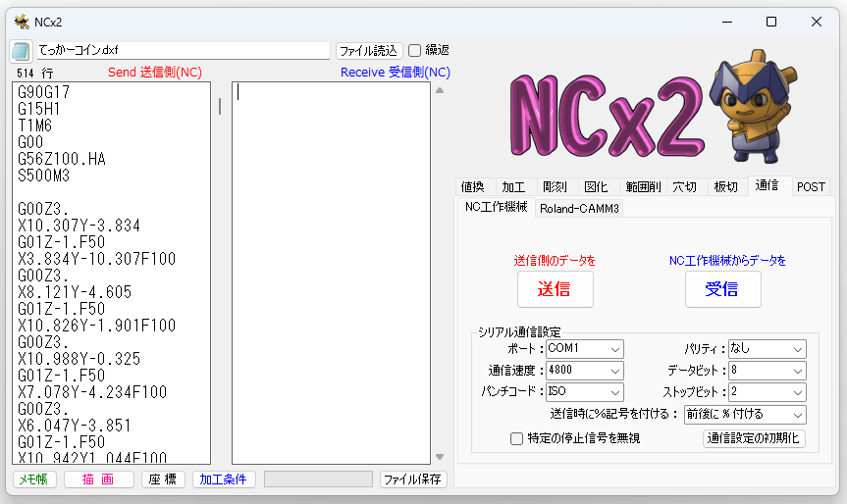
Task: Click the X6.047Y-3.851 line
Action: click(75, 426)
